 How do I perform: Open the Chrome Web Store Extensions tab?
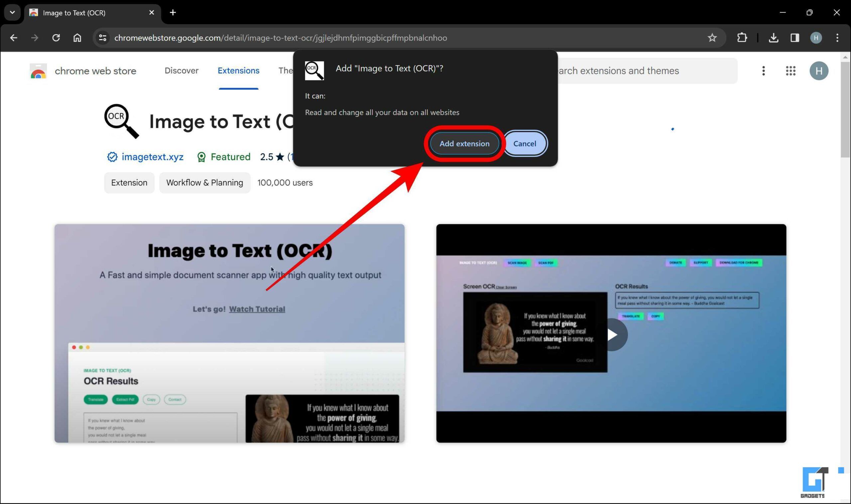tap(238, 71)
